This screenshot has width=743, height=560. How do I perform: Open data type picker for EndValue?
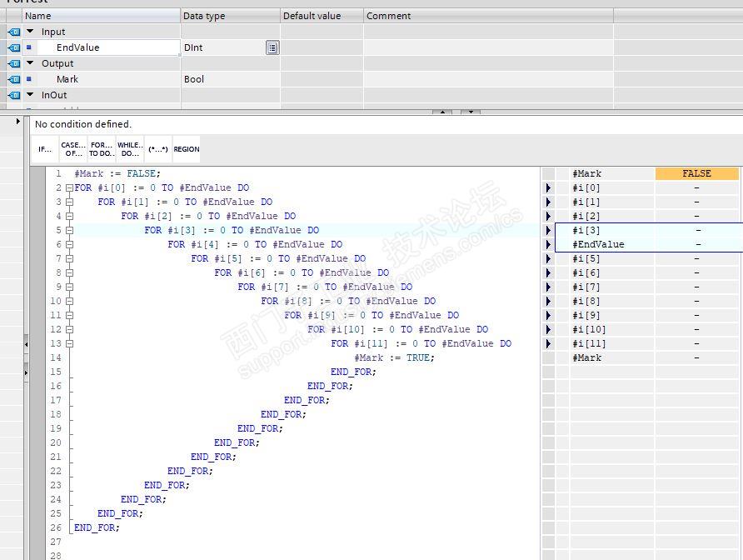(272, 47)
